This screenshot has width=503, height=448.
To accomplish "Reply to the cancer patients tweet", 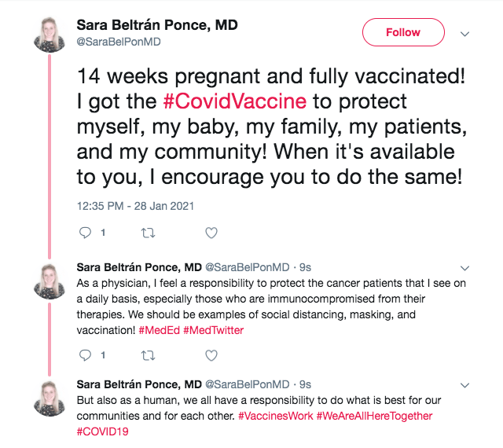I will [x=86, y=355].
